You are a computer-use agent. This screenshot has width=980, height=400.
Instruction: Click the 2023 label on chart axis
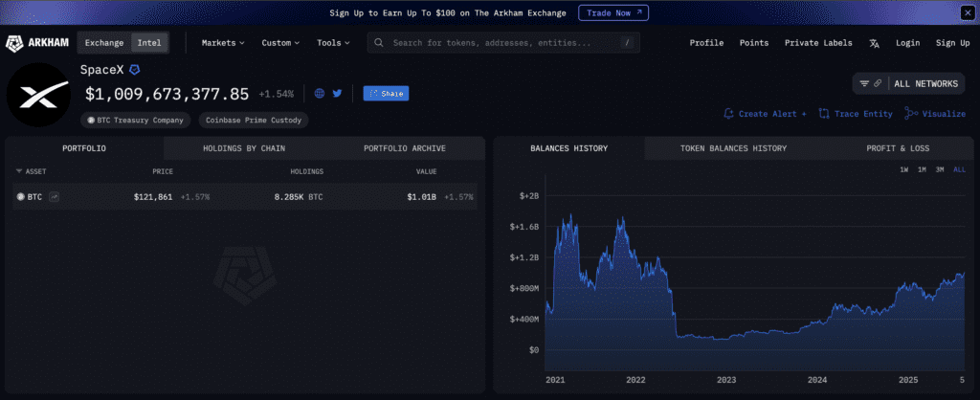(x=726, y=379)
